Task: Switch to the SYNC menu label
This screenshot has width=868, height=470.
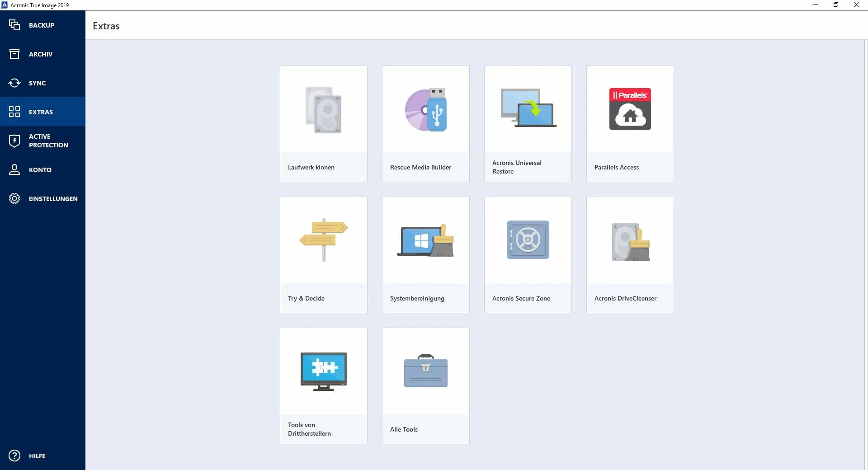Action: pos(37,83)
